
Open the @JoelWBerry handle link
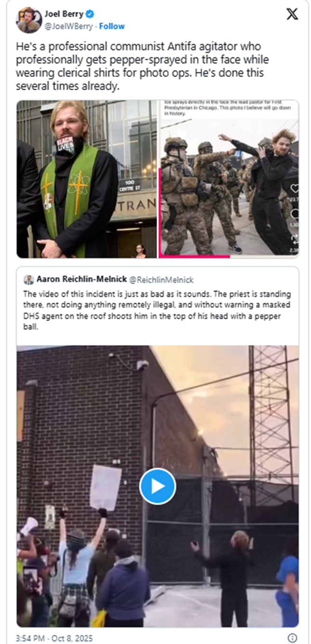tap(68, 26)
